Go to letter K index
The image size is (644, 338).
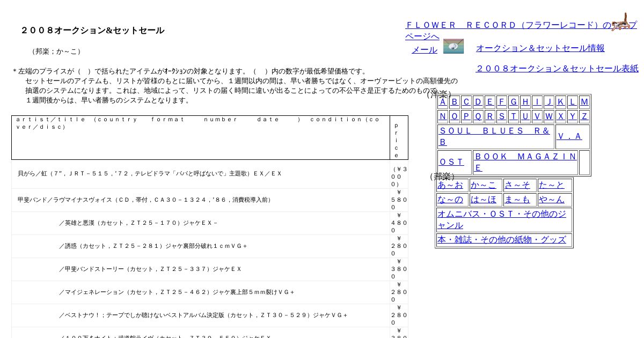561,102
